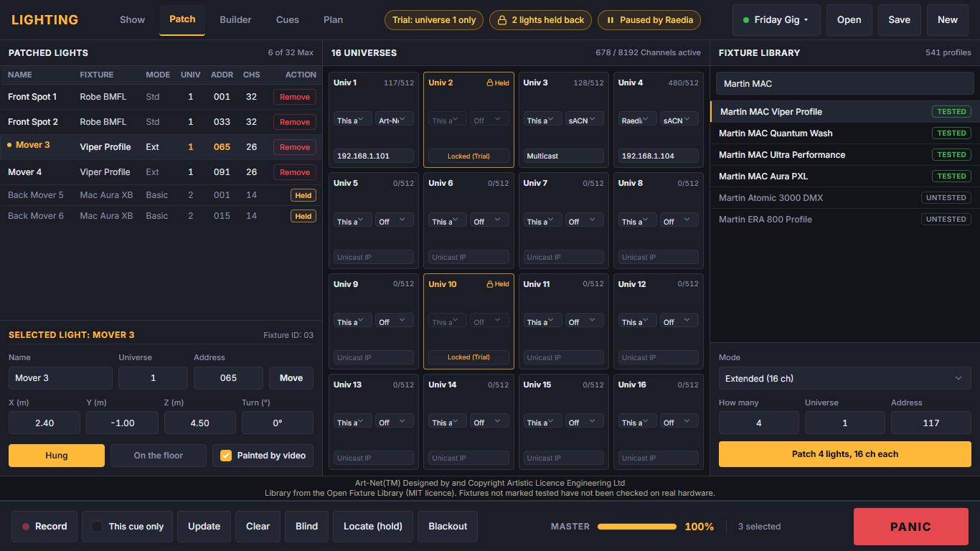
Task: Hit the red PANIC button
Action: tap(911, 527)
